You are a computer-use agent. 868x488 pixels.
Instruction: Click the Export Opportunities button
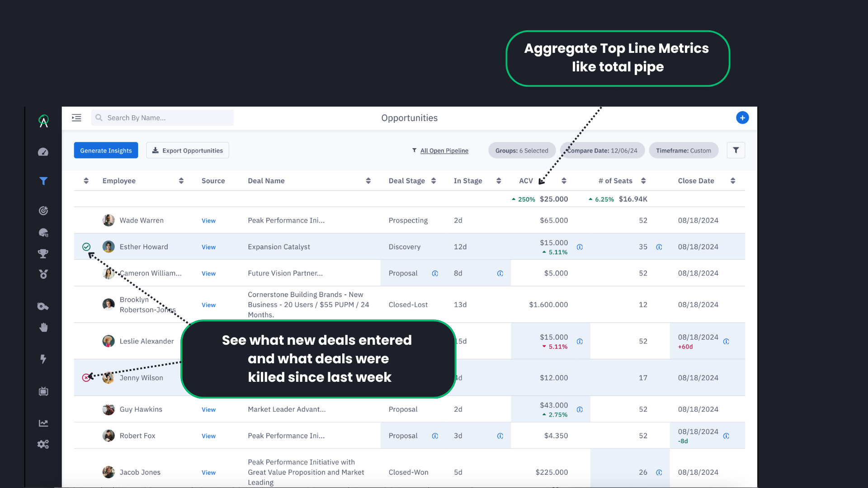188,150
